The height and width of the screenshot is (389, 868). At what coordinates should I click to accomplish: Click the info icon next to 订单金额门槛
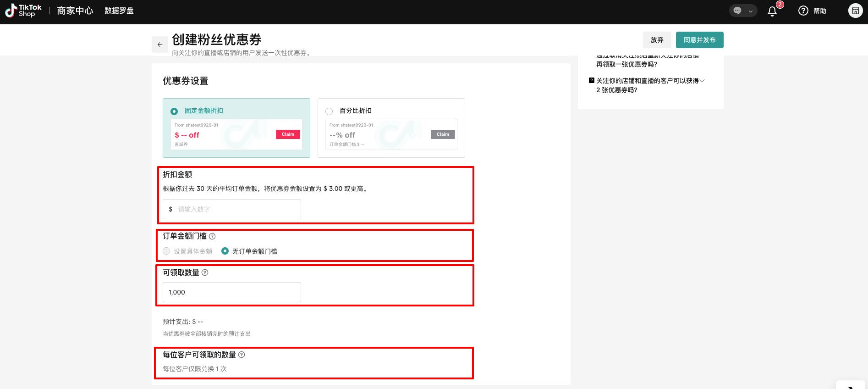212,236
